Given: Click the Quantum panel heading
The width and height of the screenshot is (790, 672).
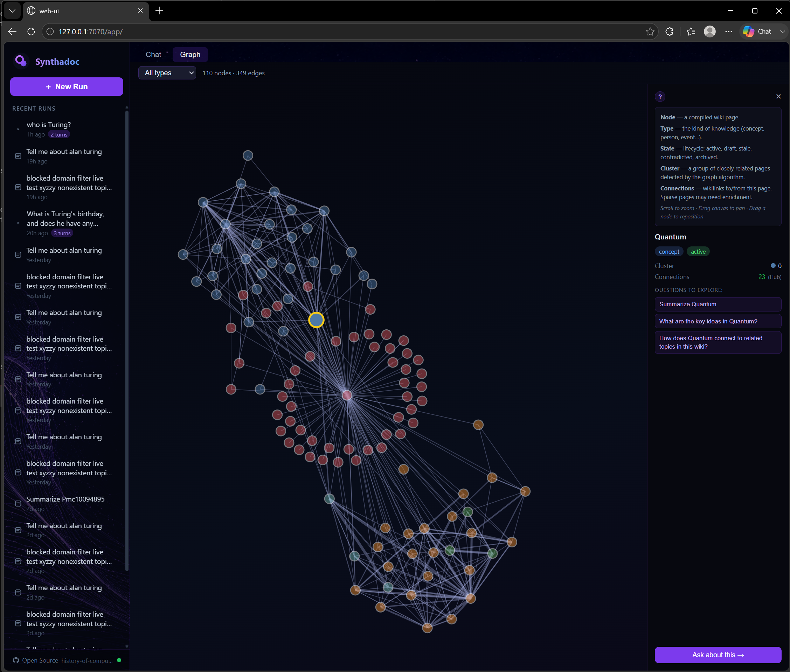Looking at the screenshot, I should (x=670, y=237).
